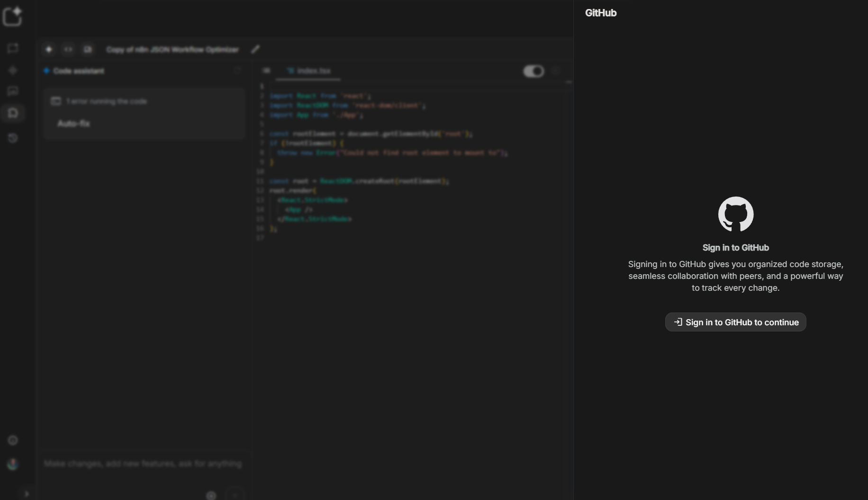This screenshot has height=500, width=868.
Task: Switch to code view with angle-brackets icon
Action: click(x=68, y=49)
